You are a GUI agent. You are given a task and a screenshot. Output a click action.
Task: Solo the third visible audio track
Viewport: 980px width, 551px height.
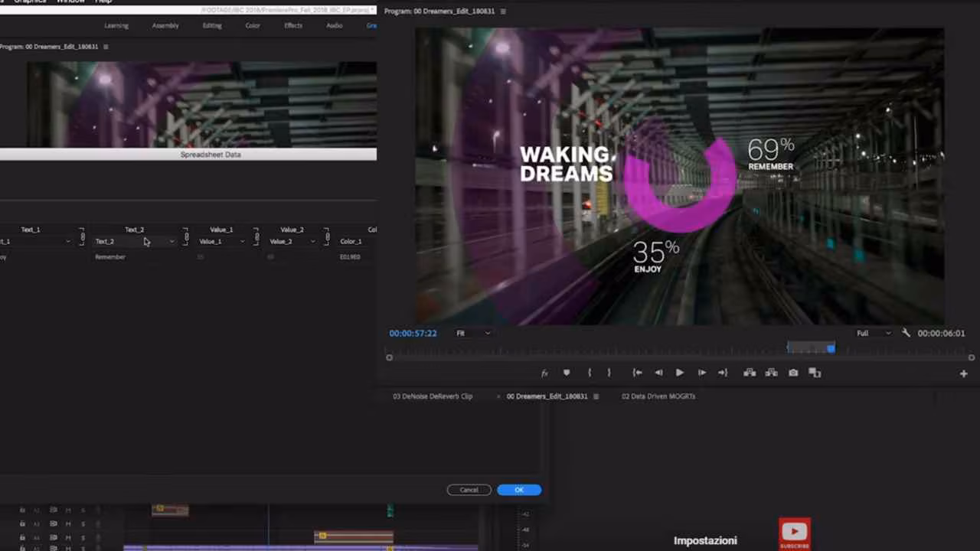click(83, 538)
